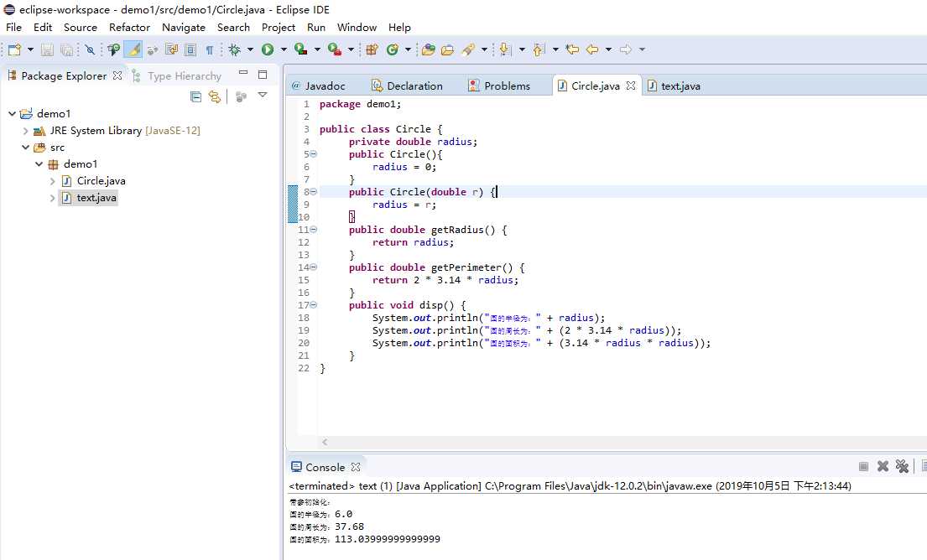Open the Navigate menu
The width and height of the screenshot is (927, 560).
coord(183,27)
